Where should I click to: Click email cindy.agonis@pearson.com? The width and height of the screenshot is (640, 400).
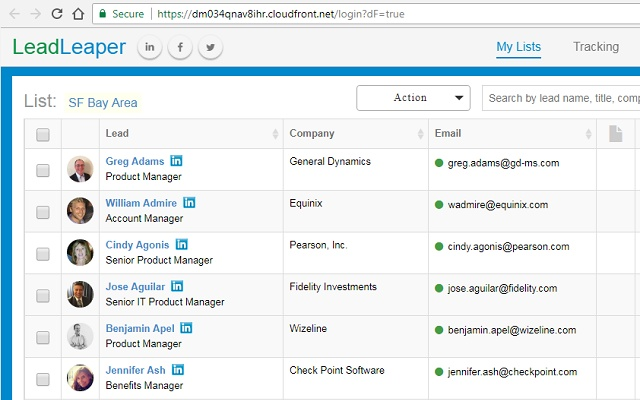tap(509, 247)
